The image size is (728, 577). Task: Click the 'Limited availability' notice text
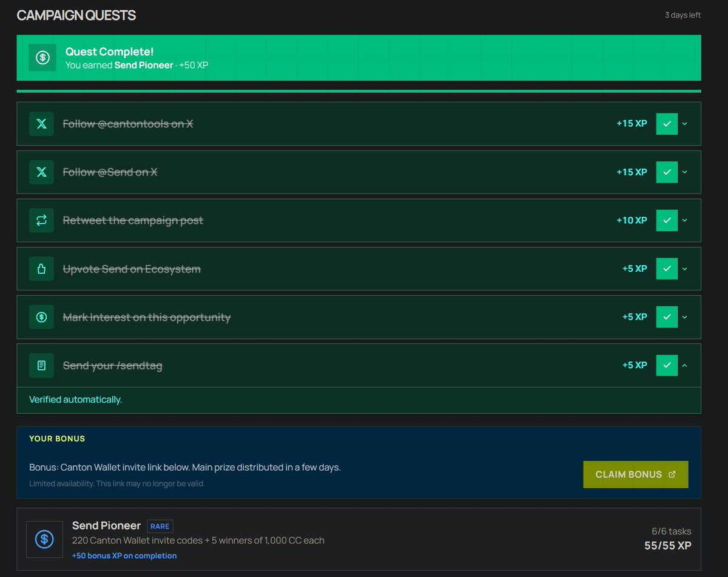(117, 484)
